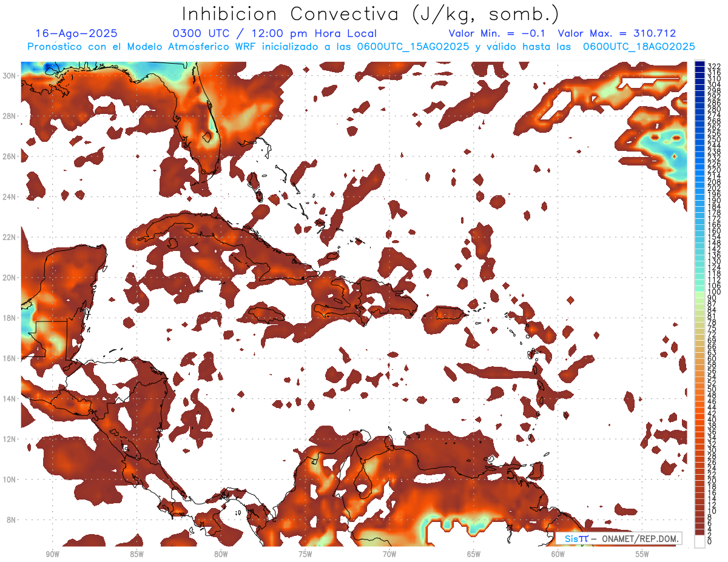Click the legend value 322

(x=714, y=66)
